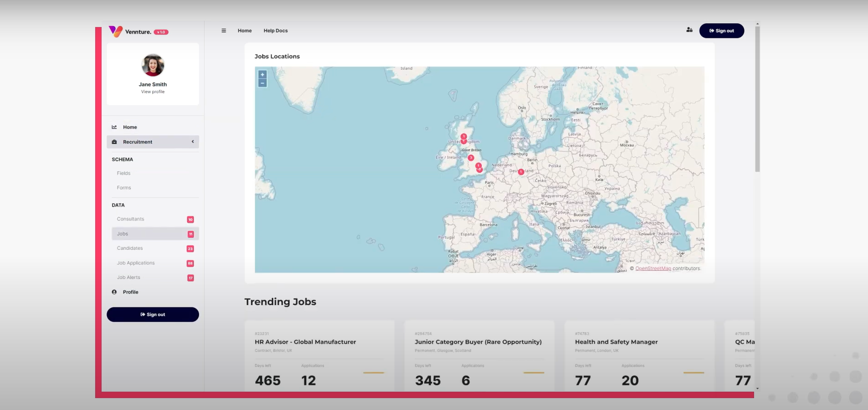Click the Candidates count badge 23
868x410 pixels.
(190, 249)
